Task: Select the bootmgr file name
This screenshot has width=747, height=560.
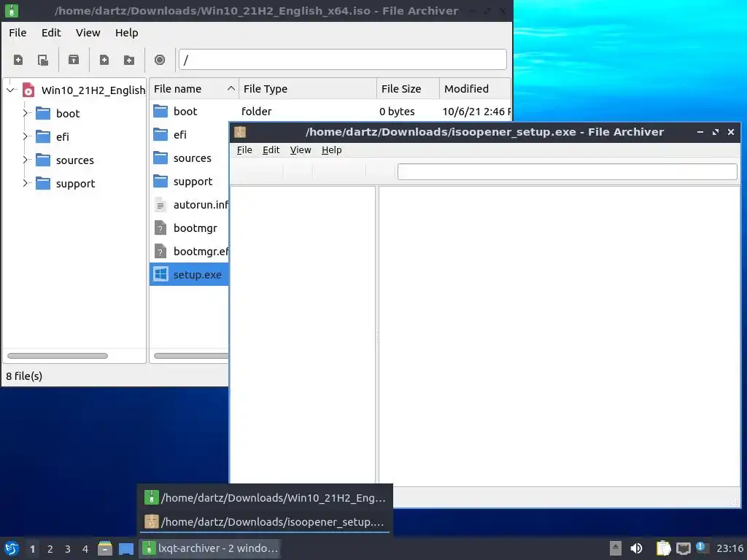Action: [x=196, y=228]
